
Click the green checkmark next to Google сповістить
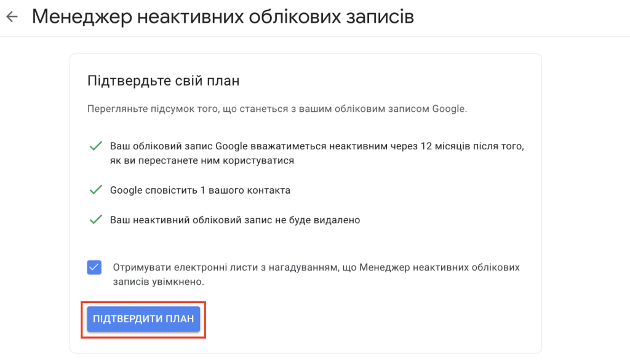tap(95, 189)
